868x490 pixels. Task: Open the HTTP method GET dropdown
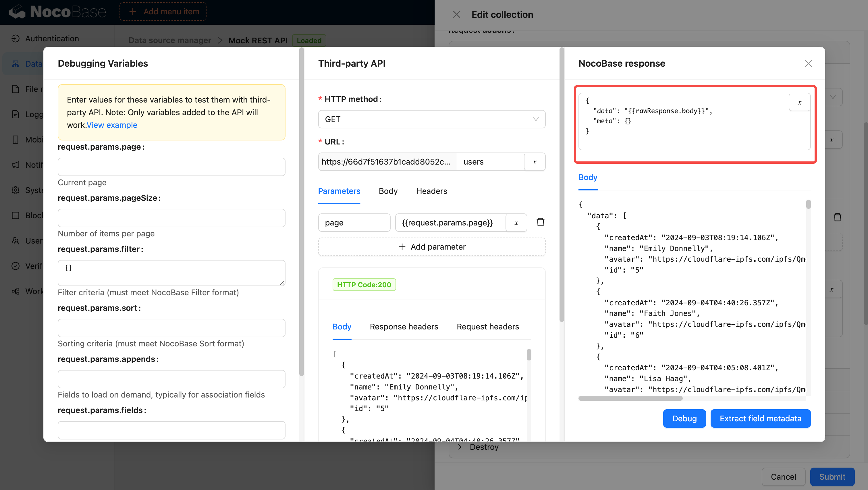[x=431, y=119]
